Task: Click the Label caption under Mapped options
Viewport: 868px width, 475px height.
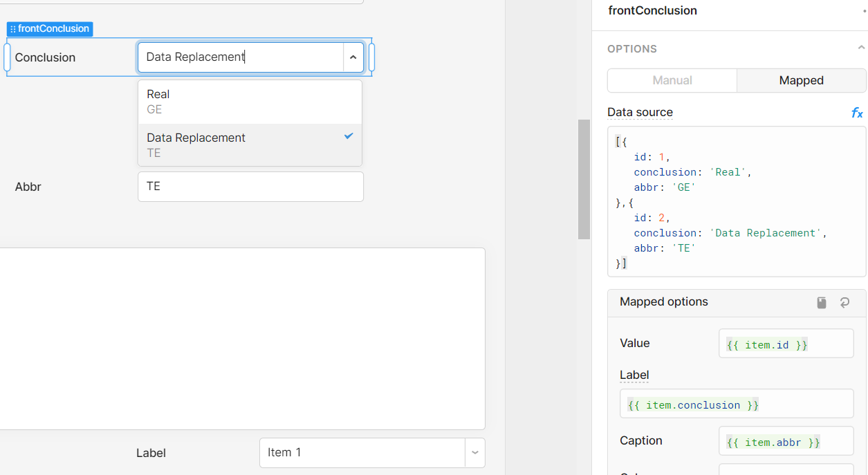Action: pyautogui.click(x=634, y=375)
